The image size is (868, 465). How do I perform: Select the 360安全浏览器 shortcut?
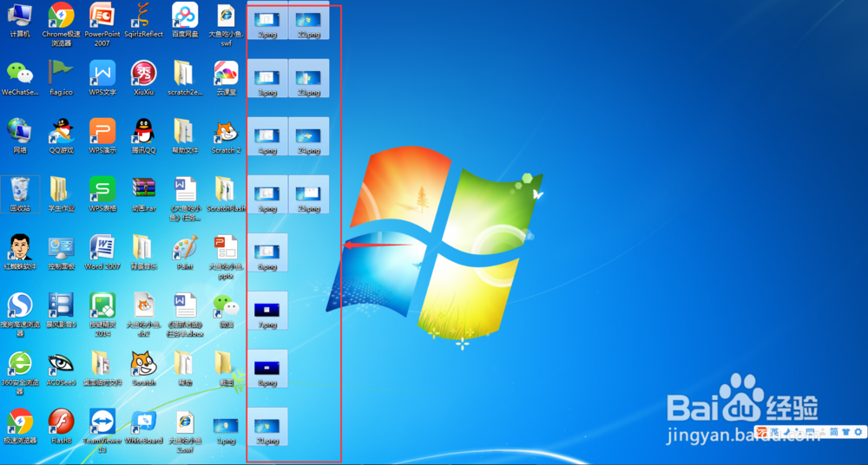(x=20, y=373)
